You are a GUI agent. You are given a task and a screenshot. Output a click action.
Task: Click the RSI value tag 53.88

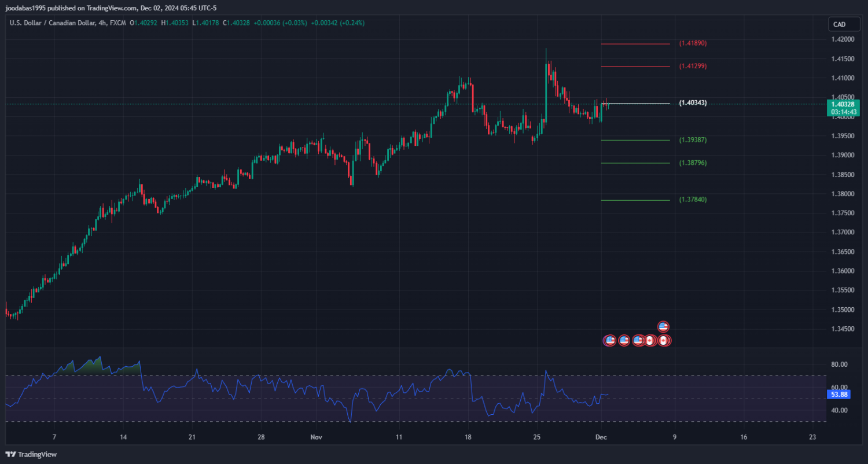pos(839,395)
